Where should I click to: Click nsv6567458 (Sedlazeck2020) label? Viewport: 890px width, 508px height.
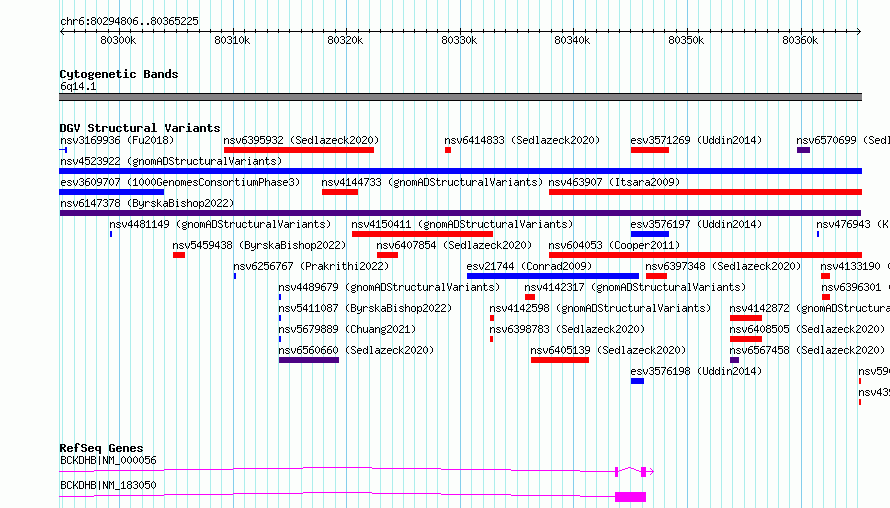coord(807,350)
